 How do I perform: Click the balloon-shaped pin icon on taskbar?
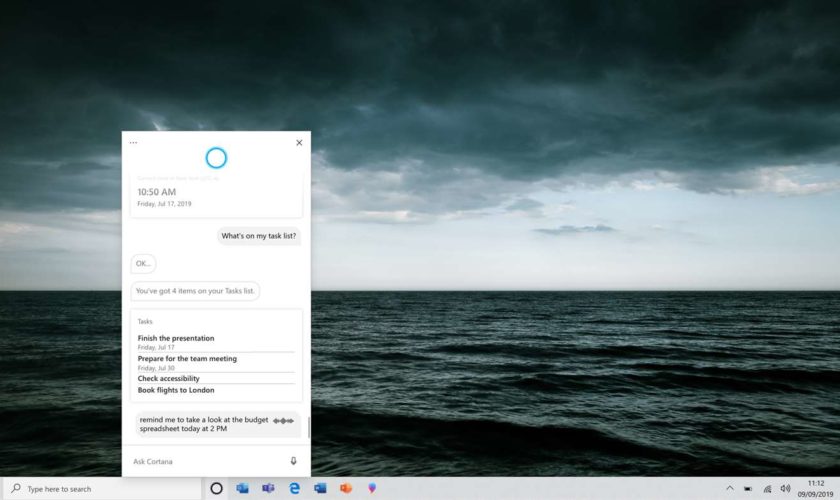(372, 488)
